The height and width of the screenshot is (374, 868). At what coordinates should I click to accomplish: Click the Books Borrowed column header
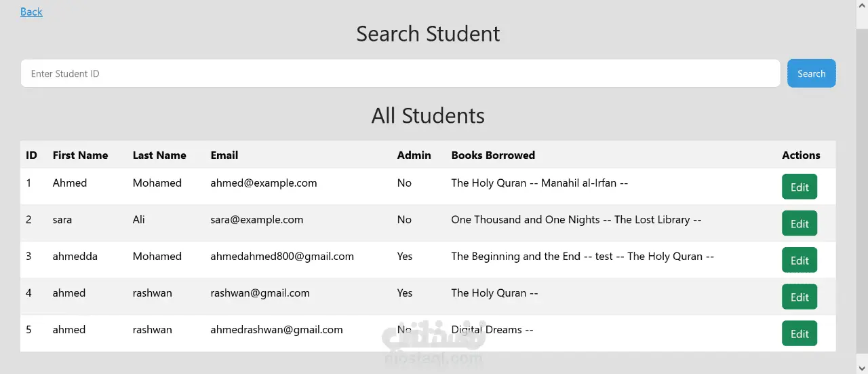[493, 155]
